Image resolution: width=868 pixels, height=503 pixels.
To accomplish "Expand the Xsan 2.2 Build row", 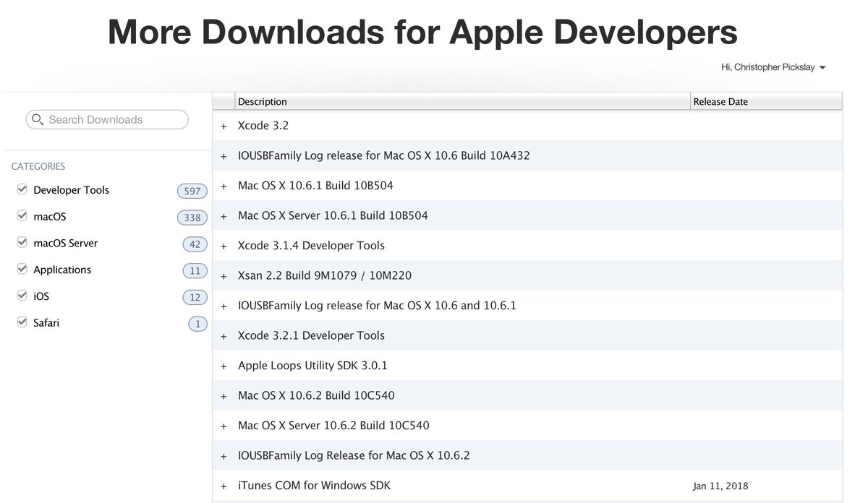I will pyautogui.click(x=224, y=276).
